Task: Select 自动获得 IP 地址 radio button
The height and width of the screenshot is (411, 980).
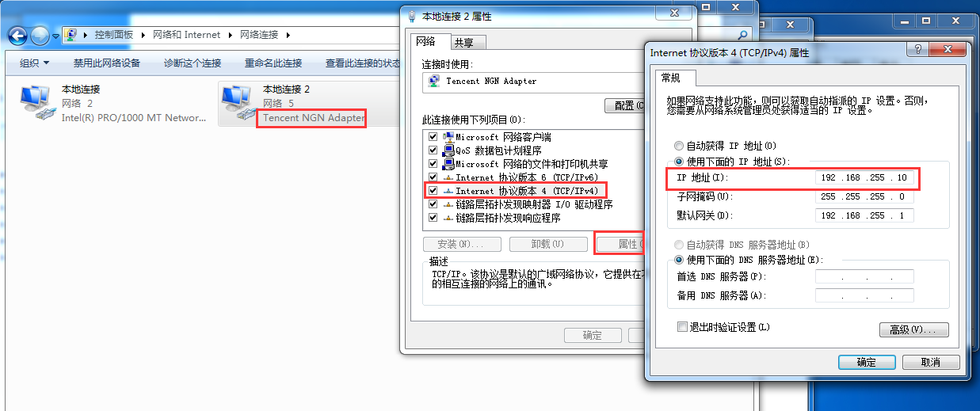Action: point(678,147)
